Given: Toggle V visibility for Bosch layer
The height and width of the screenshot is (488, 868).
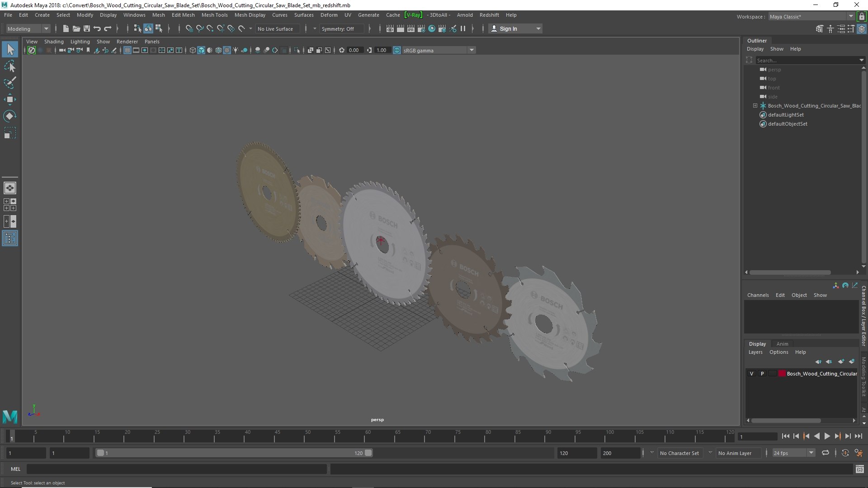Looking at the screenshot, I should tap(751, 374).
